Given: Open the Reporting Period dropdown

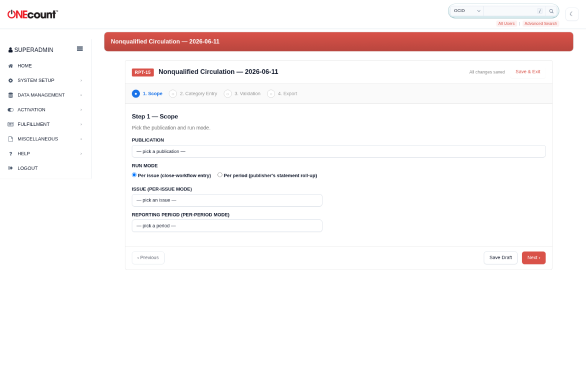Looking at the screenshot, I should (227, 226).
